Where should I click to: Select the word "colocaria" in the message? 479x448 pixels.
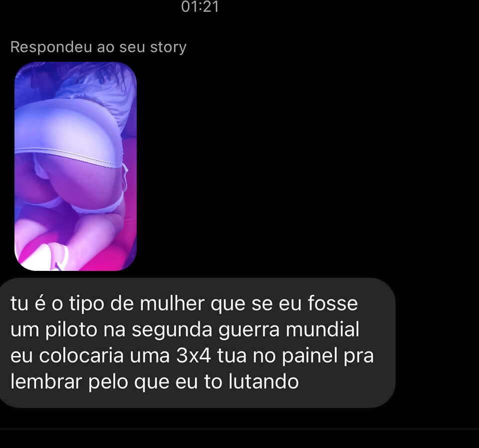(x=81, y=356)
